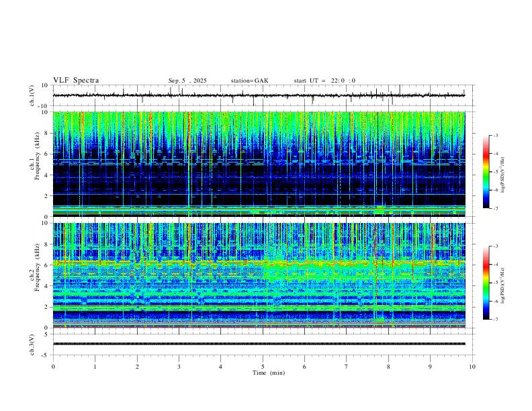Image resolution: width=532 pixels, height=411 pixels.
Task: Click the ch.1 spectrogram PSD color bar
Action: pos(486,172)
